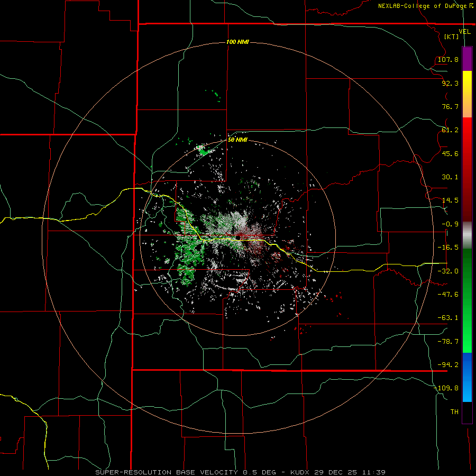Pick the black TH segment of the color bar
This screenshot has height=476, width=476.
point(467,412)
